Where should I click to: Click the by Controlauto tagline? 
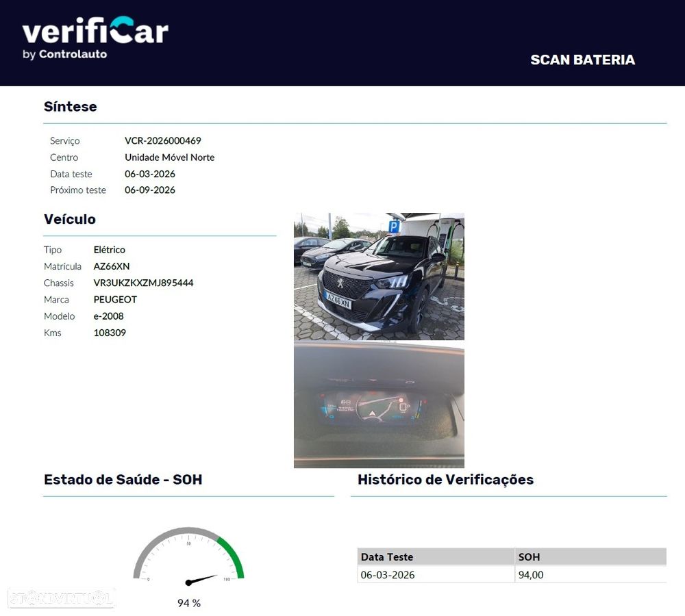point(64,54)
